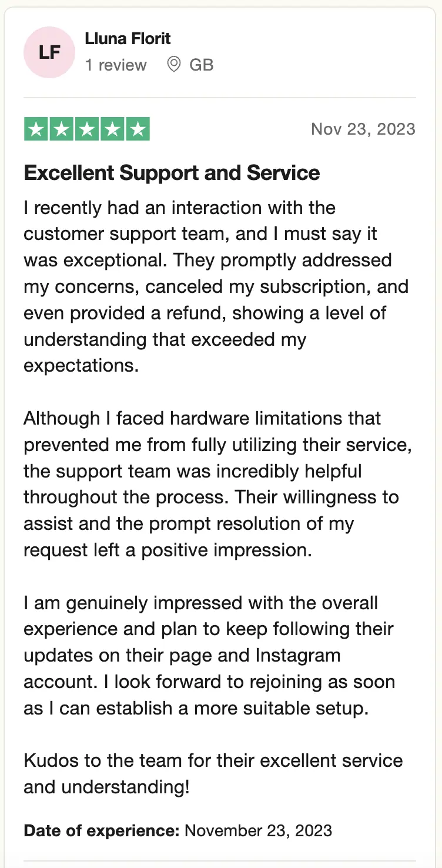Select the GB country label
The width and height of the screenshot is (442, 868).
coord(201,65)
